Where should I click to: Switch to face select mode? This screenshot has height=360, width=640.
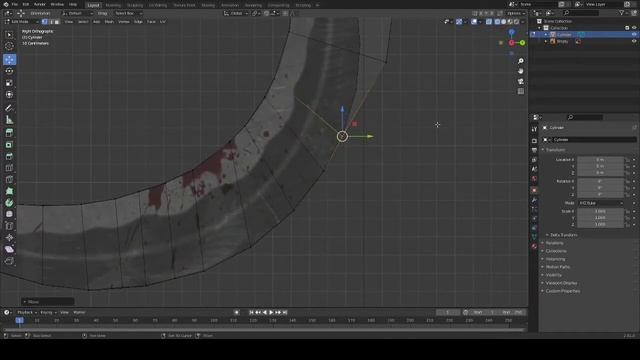57,22
